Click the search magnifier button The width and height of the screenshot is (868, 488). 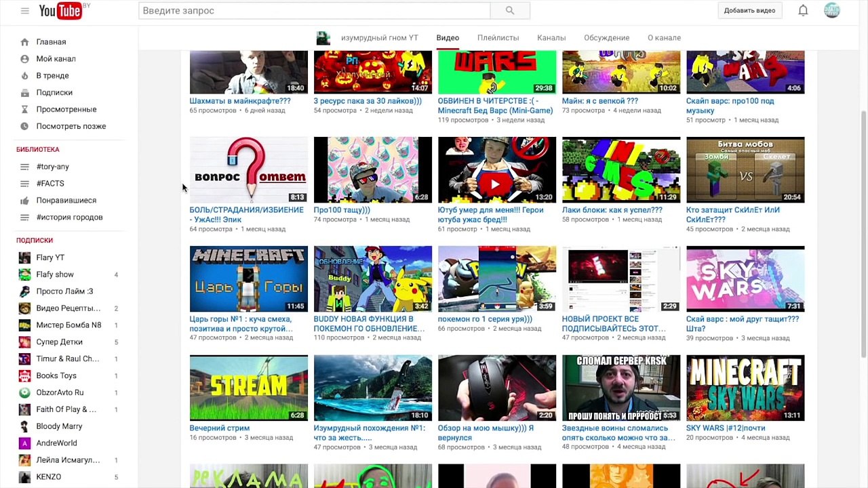[510, 11]
